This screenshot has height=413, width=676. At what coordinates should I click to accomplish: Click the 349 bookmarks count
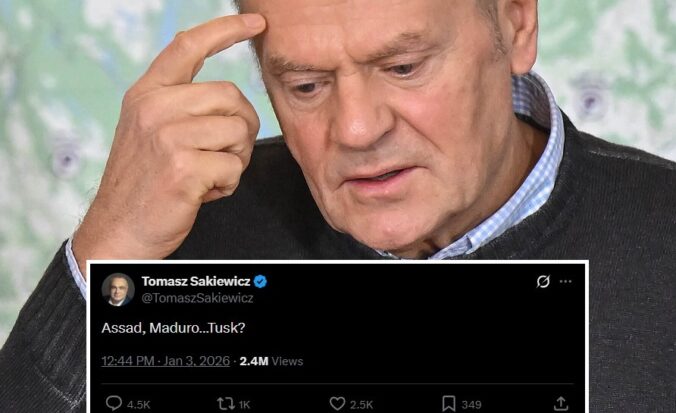point(471,405)
